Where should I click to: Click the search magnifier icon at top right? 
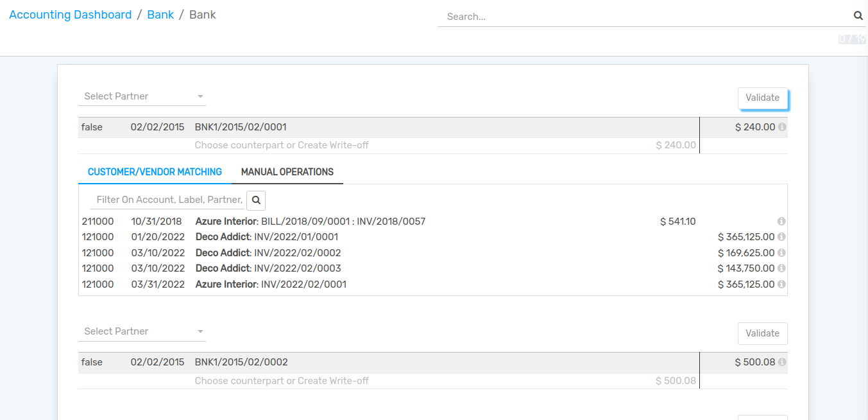(858, 16)
